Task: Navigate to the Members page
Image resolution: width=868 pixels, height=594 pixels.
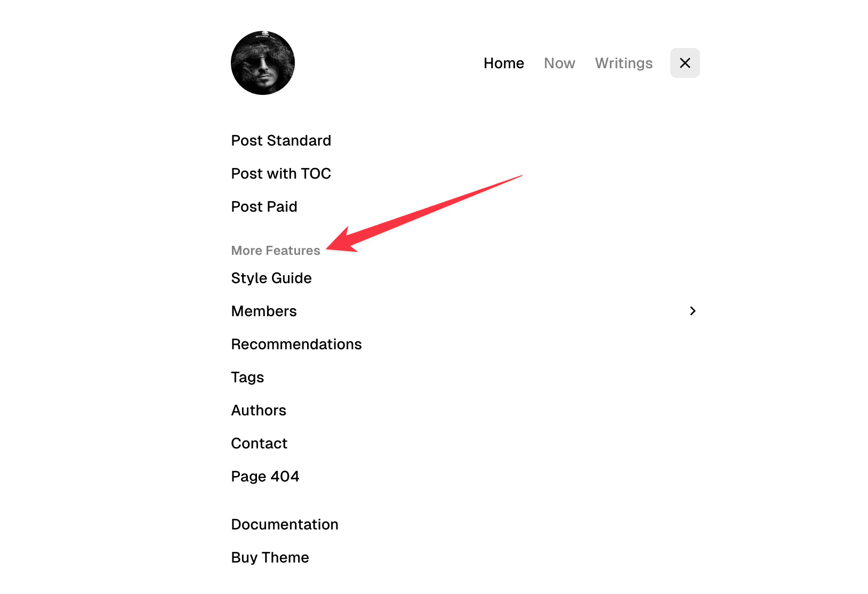Action: pos(264,311)
